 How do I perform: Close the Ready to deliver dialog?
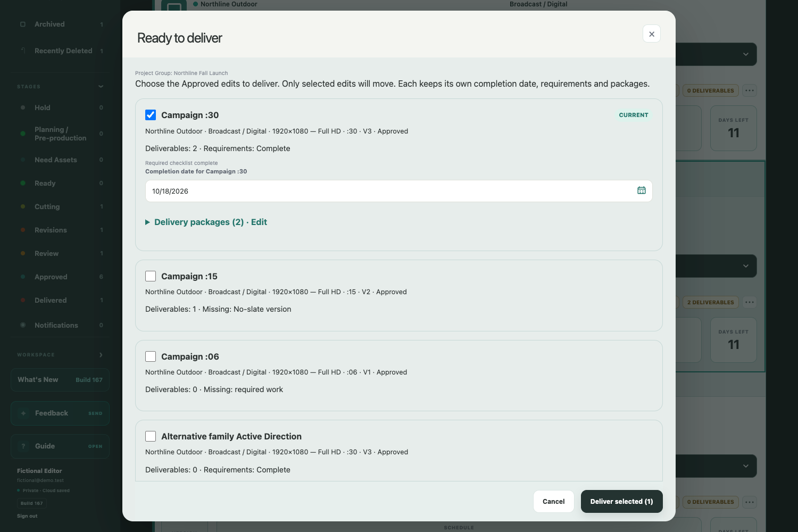pyautogui.click(x=652, y=34)
